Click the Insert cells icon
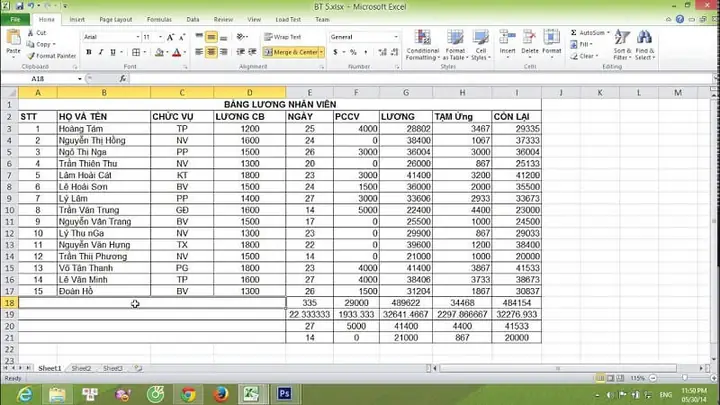Image resolution: width=720 pixels, height=405 pixels. [507, 37]
